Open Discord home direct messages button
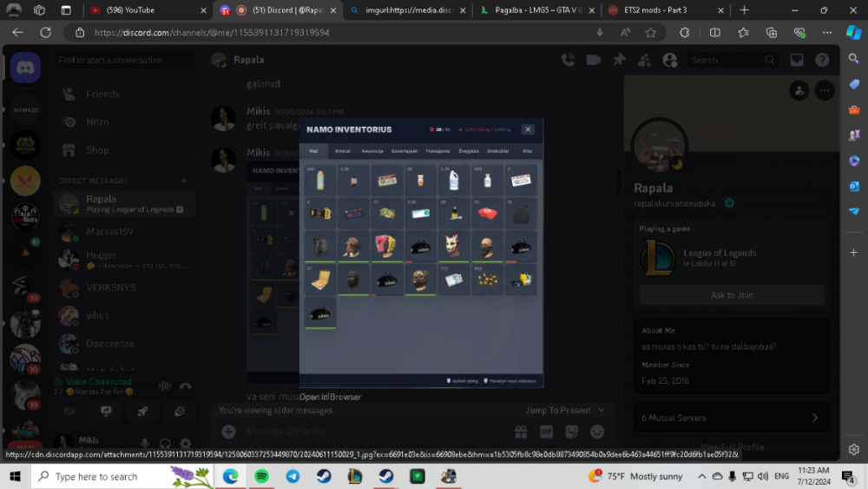868x489 pixels. [x=25, y=68]
